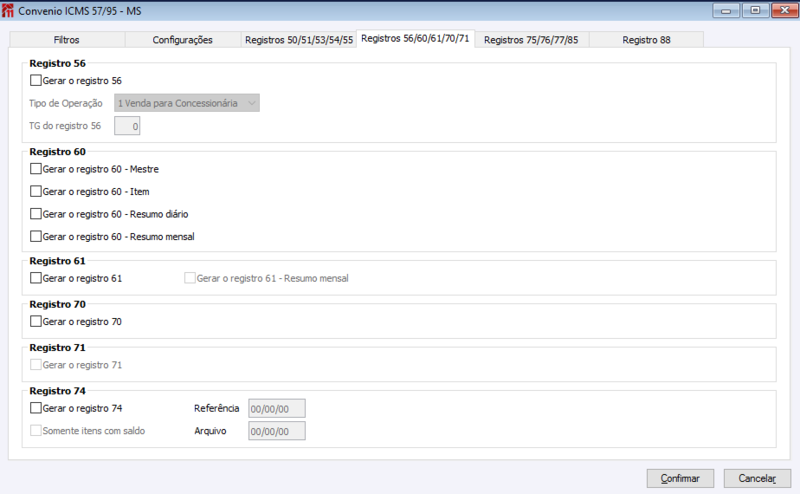Click the Registro 56 group heading
This screenshot has width=800, height=494.
[58, 63]
